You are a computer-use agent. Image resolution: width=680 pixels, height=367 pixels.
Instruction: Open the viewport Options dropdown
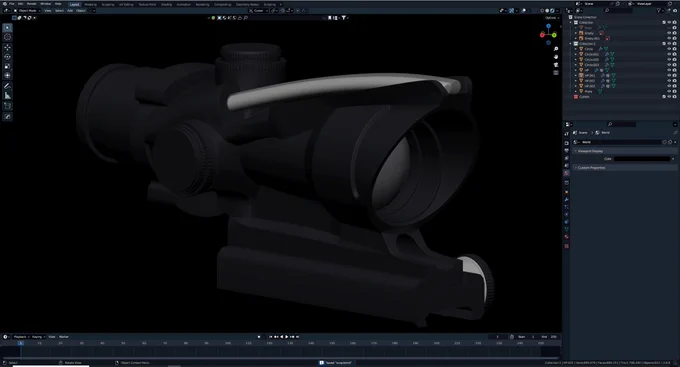coord(551,18)
